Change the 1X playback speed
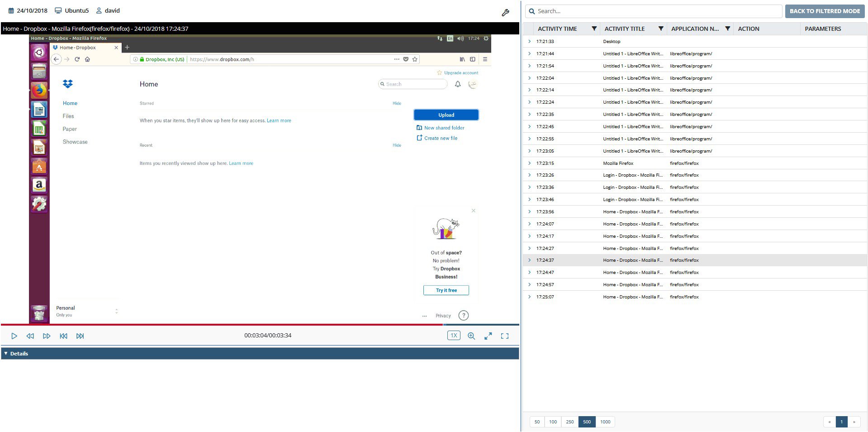Screen dimensions: 868x432 coord(454,336)
